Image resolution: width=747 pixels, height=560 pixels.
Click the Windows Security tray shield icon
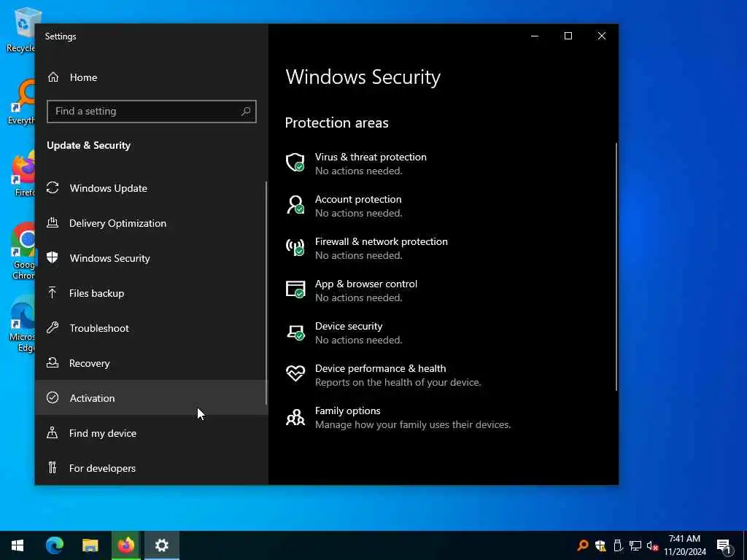(601, 545)
